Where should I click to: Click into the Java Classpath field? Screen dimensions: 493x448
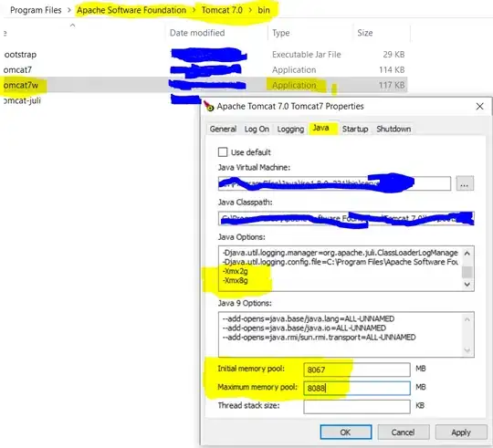346,218
